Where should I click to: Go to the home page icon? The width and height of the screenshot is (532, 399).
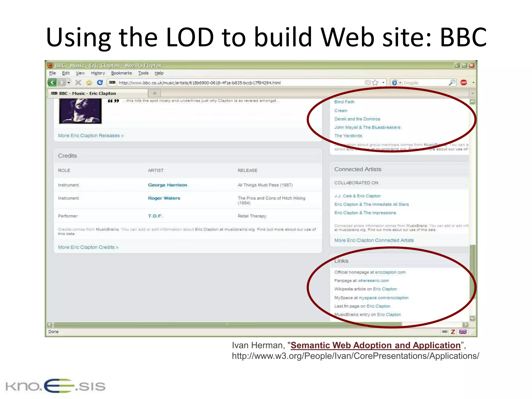(89, 83)
